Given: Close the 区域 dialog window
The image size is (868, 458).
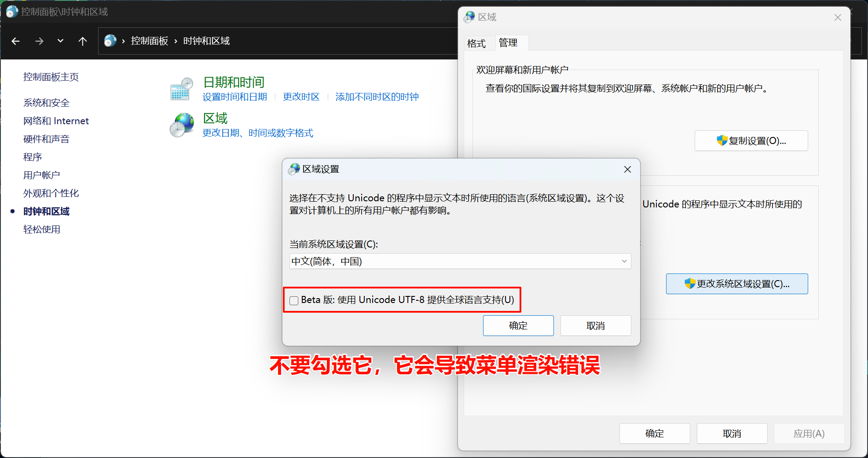Looking at the screenshot, I should click(x=838, y=17).
